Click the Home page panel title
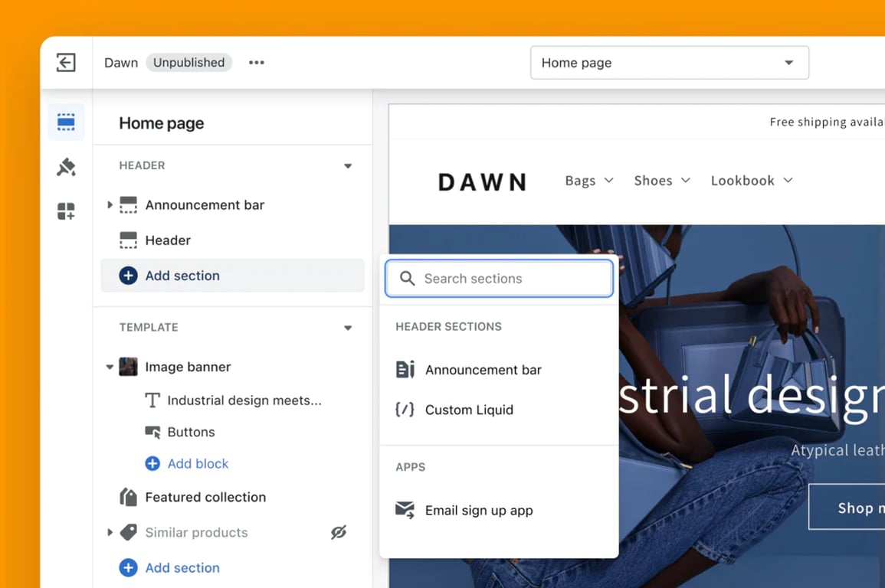 tap(162, 123)
